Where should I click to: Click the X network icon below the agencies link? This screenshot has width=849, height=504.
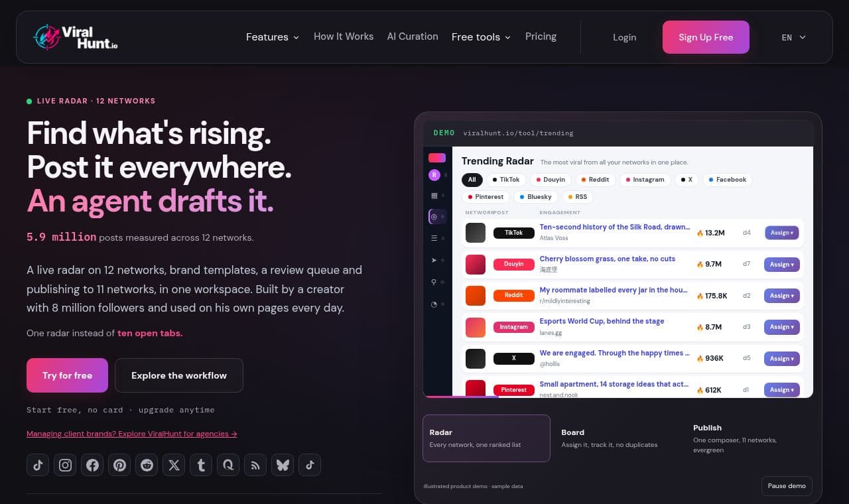[x=174, y=465]
